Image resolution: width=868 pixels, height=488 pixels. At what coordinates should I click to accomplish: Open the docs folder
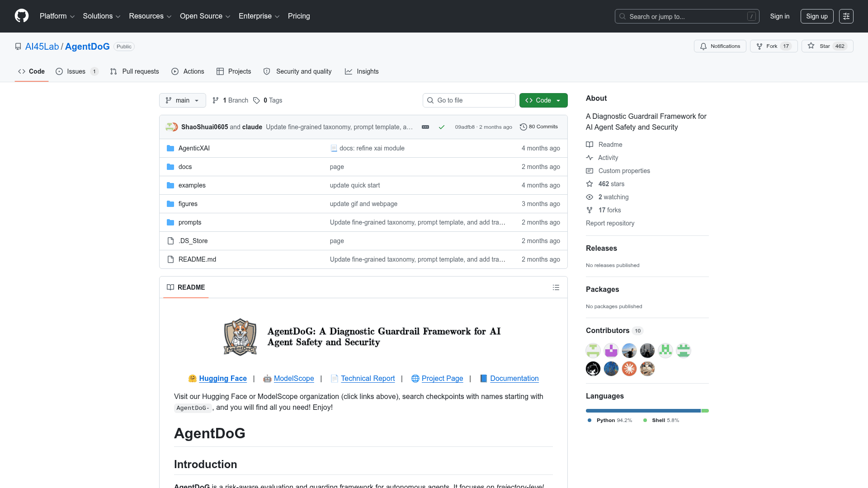[x=185, y=167]
